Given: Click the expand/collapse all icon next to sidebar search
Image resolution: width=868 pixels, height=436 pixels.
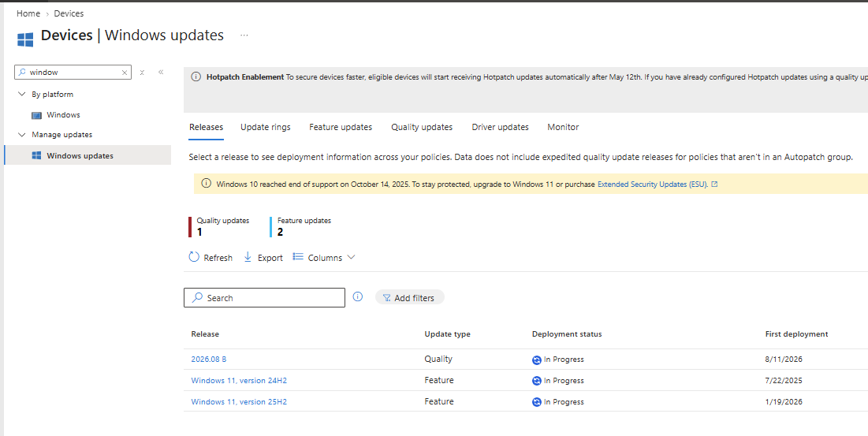Looking at the screenshot, I should (x=142, y=72).
